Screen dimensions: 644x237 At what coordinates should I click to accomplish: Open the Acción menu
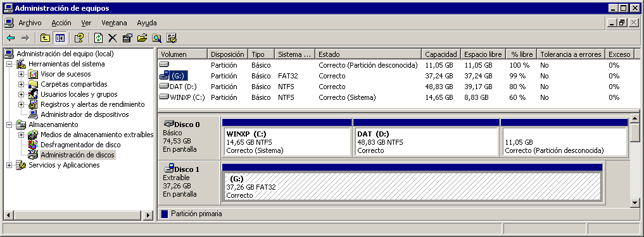click(61, 23)
